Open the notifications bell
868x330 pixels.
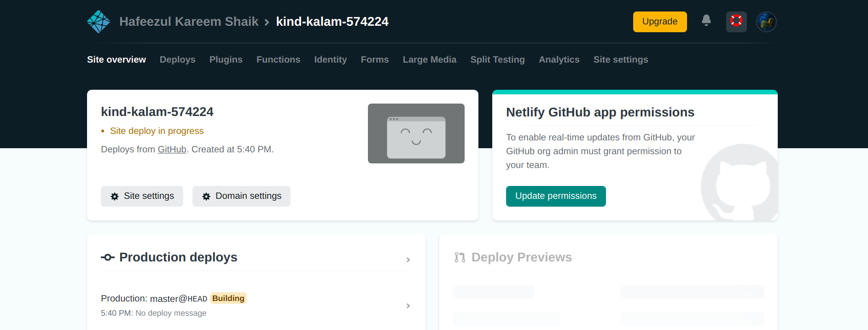pyautogui.click(x=706, y=21)
